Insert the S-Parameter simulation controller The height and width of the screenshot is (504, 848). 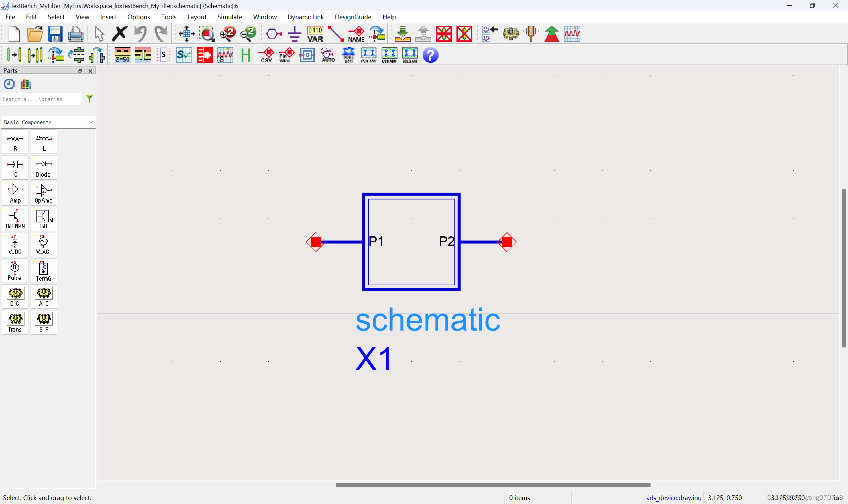click(43, 322)
